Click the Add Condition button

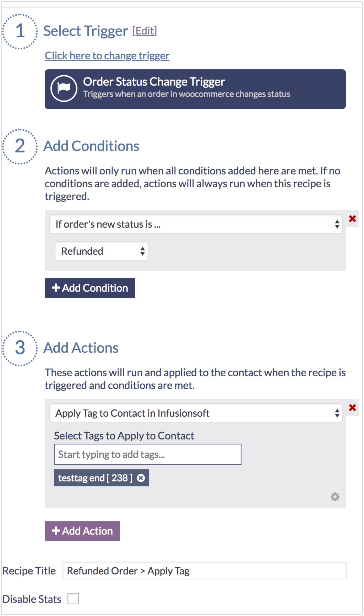[90, 288]
